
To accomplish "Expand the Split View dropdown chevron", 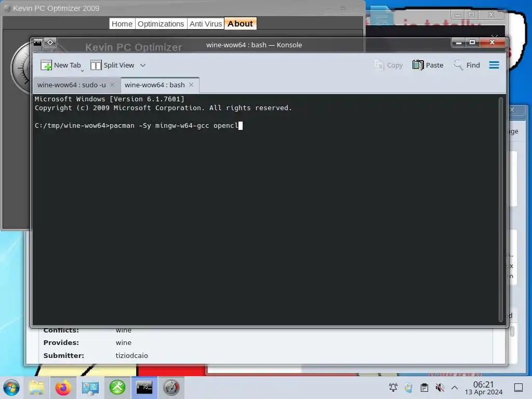I will point(143,65).
